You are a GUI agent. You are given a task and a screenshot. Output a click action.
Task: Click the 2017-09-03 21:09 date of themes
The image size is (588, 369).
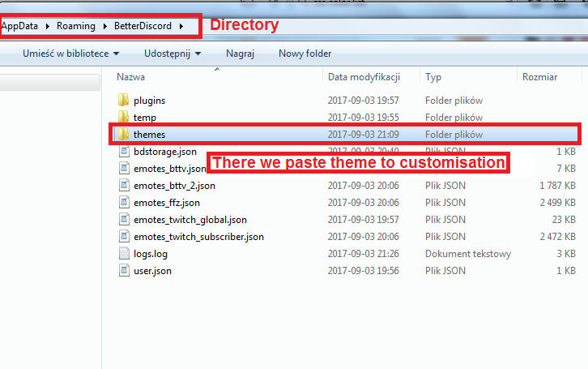click(364, 135)
